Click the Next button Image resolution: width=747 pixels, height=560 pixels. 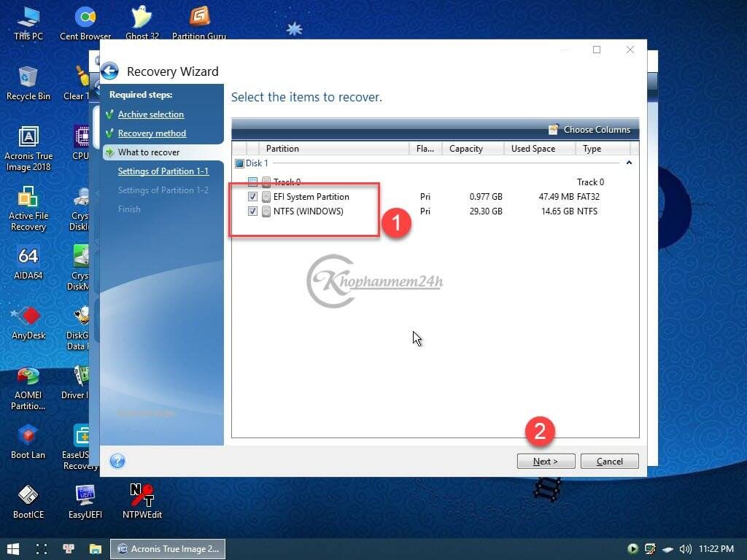(x=546, y=461)
